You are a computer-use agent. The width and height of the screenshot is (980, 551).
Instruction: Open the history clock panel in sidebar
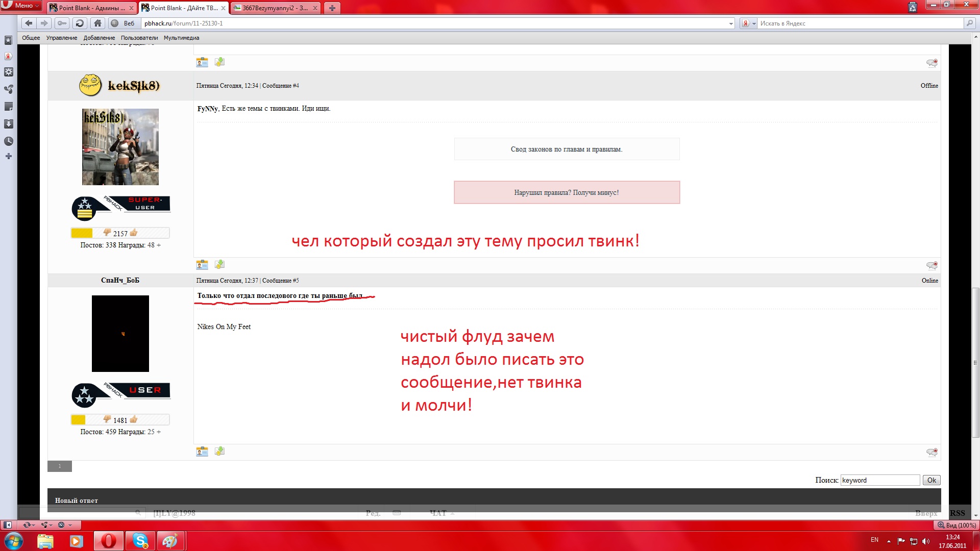[8, 141]
